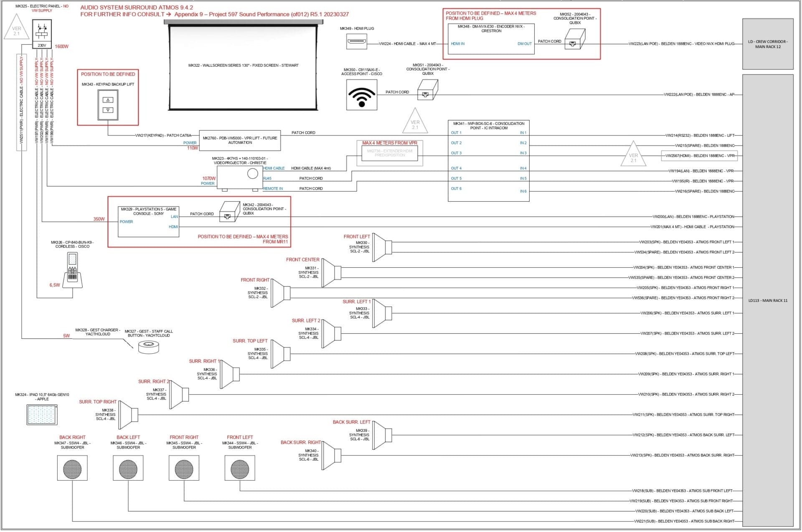
Task: Click the Apple iPad icon MK324
Action: click(x=43, y=415)
